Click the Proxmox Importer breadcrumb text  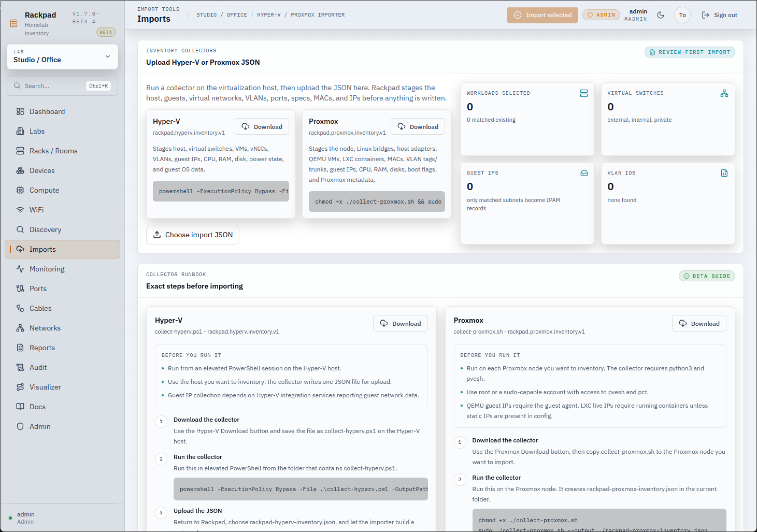coord(318,15)
